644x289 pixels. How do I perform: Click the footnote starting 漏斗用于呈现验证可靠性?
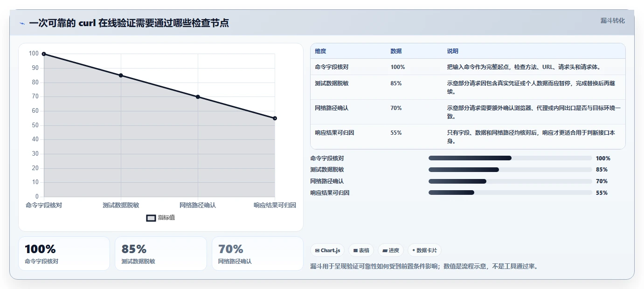tap(424, 267)
